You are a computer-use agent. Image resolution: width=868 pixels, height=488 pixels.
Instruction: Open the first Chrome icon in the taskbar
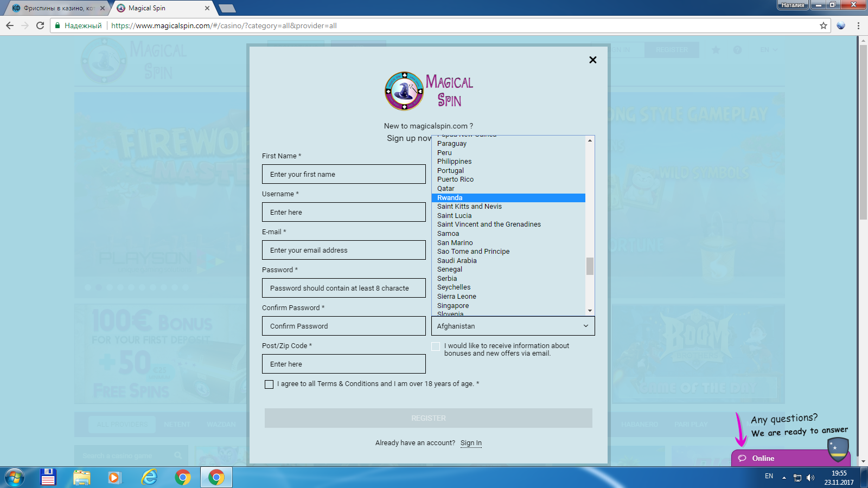point(183,477)
